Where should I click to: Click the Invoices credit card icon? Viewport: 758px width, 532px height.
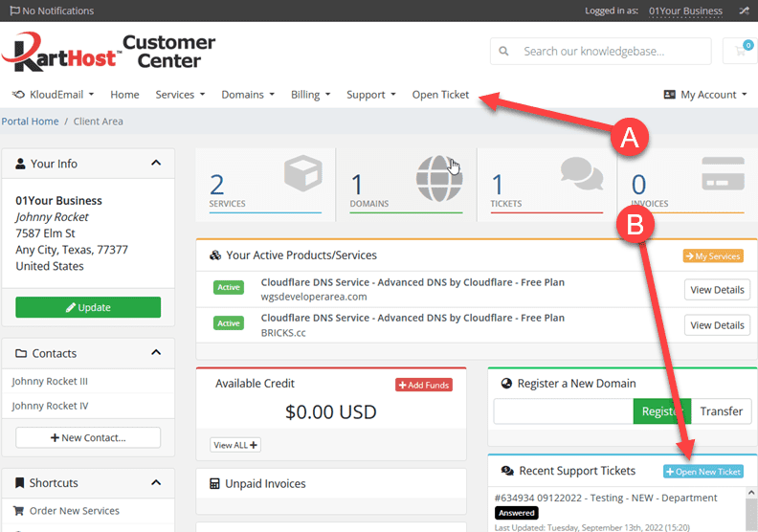point(723,173)
